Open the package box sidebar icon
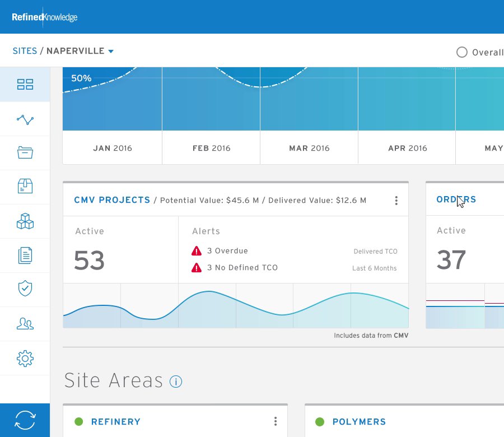The image size is (504, 437). (25, 186)
